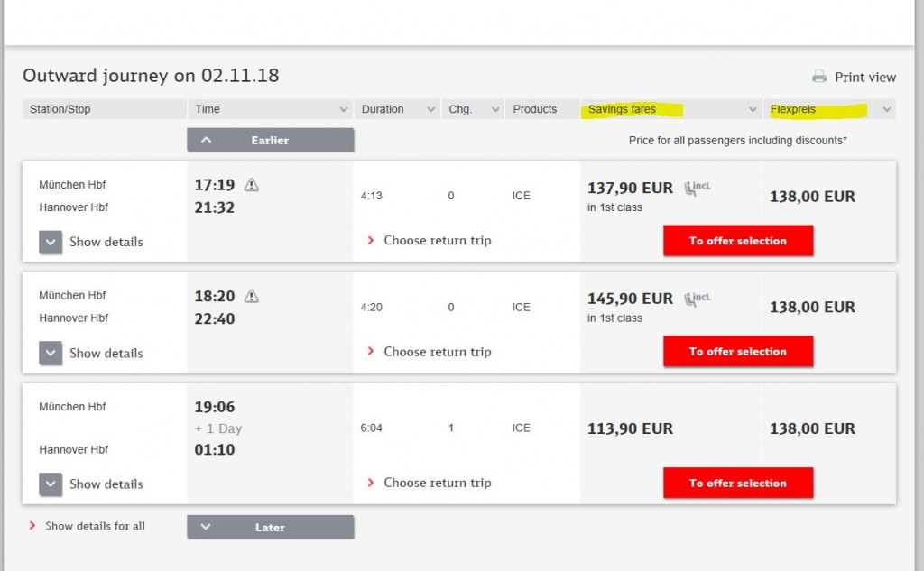This screenshot has height=571, width=924.
Task: Sort results by Time column arrow
Action: coord(343,110)
